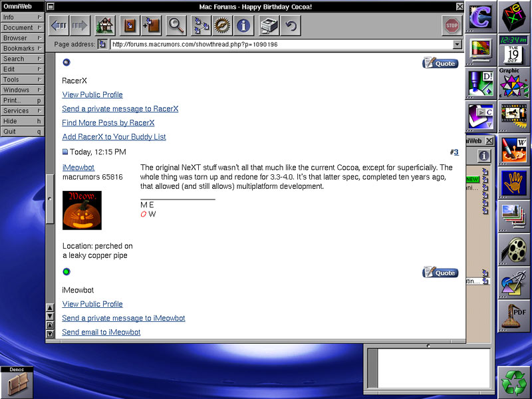Click Send a private message to RacerX
532x399 pixels.
click(120, 108)
